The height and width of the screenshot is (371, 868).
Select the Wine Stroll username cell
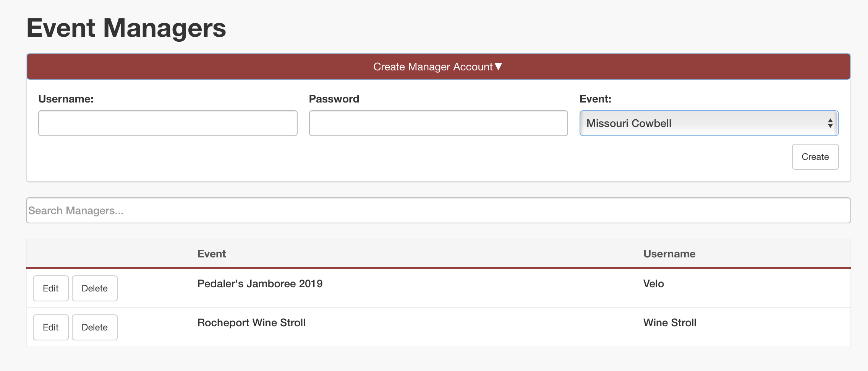coord(669,323)
